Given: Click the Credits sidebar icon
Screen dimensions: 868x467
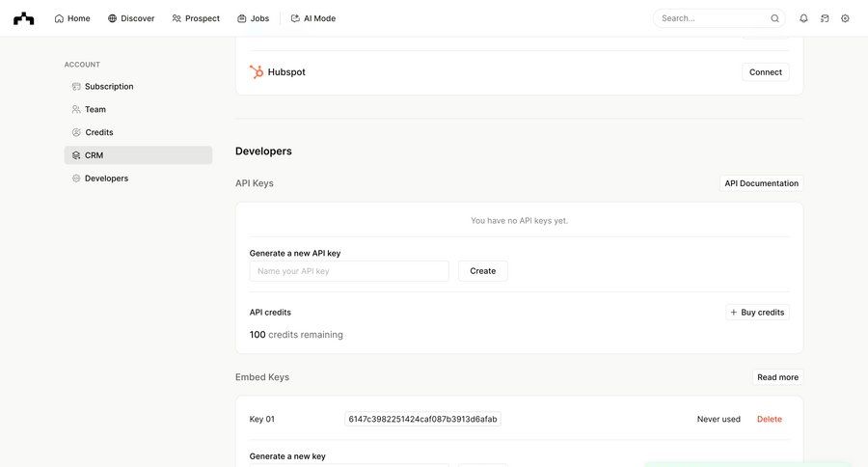Looking at the screenshot, I should [x=76, y=132].
